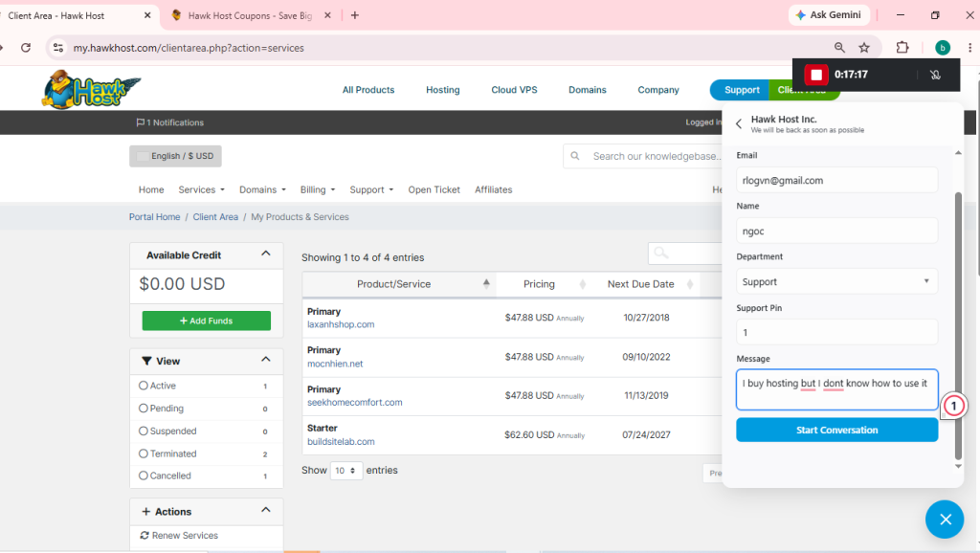Screen dimensions: 980x553
Task: Sort by the Product/Service column arrow
Action: point(486,284)
